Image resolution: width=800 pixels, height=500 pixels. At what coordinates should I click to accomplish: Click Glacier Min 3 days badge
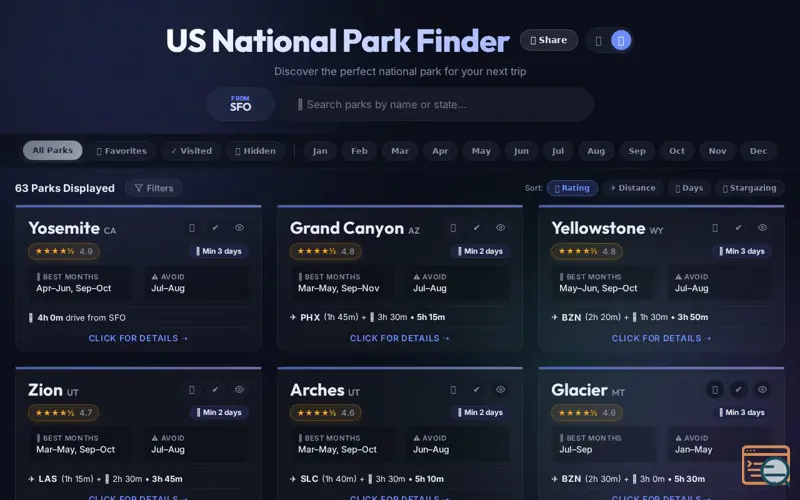click(742, 412)
